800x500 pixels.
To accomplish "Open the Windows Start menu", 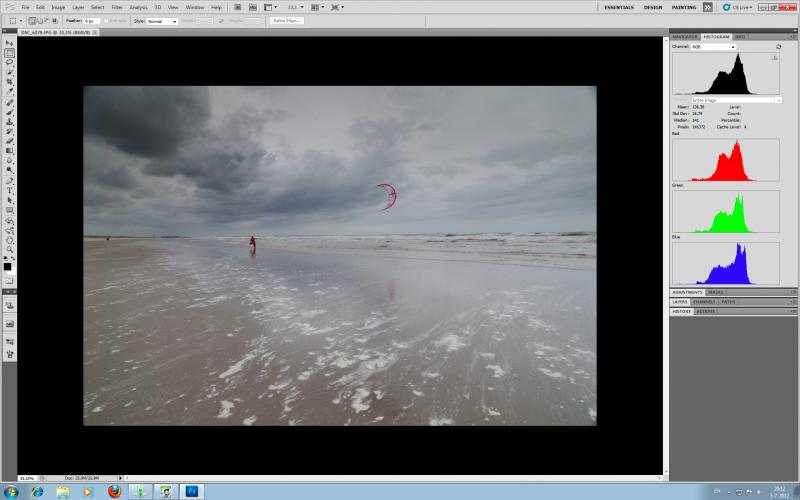I will coord(10,492).
